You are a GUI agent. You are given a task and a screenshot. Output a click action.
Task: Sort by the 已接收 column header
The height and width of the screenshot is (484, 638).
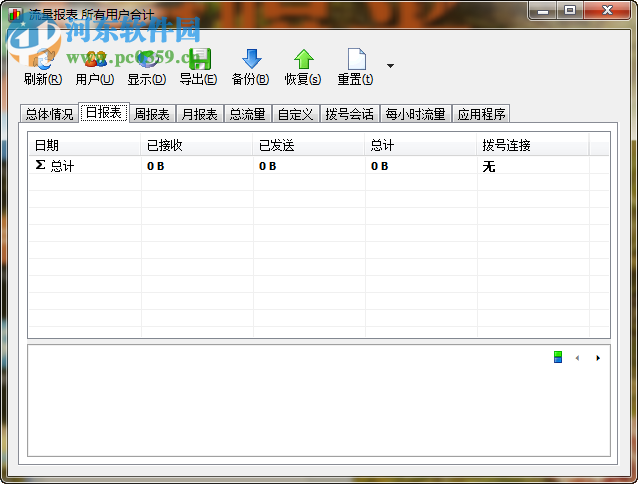coord(197,145)
